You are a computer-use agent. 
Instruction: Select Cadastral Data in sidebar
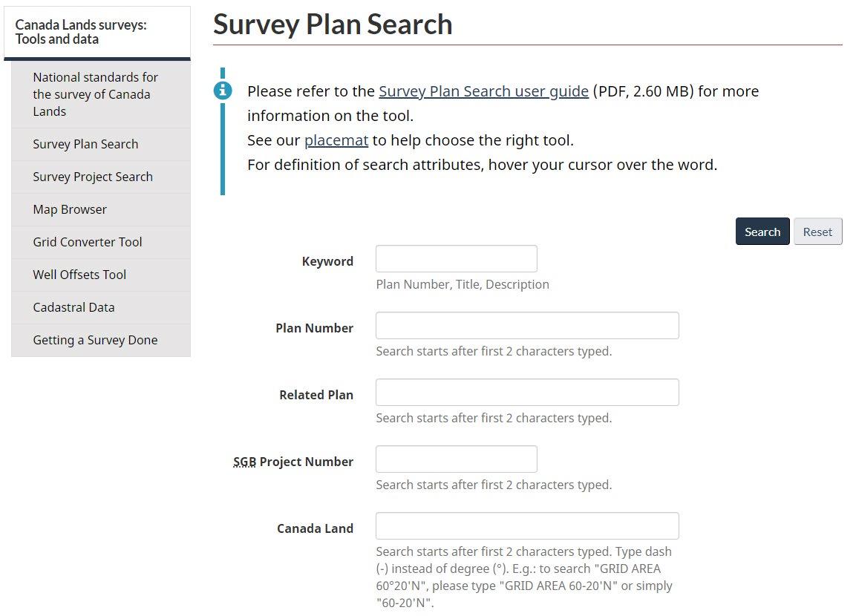pyautogui.click(x=101, y=308)
